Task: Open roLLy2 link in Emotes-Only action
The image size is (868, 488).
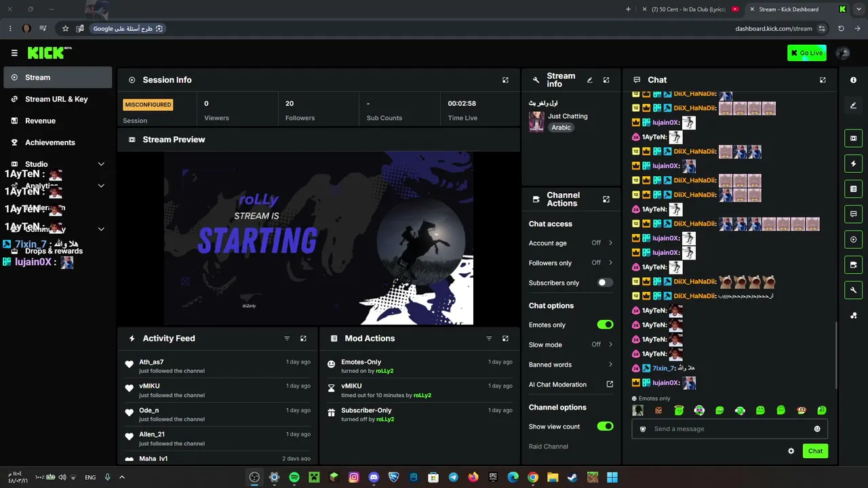Action: click(384, 371)
